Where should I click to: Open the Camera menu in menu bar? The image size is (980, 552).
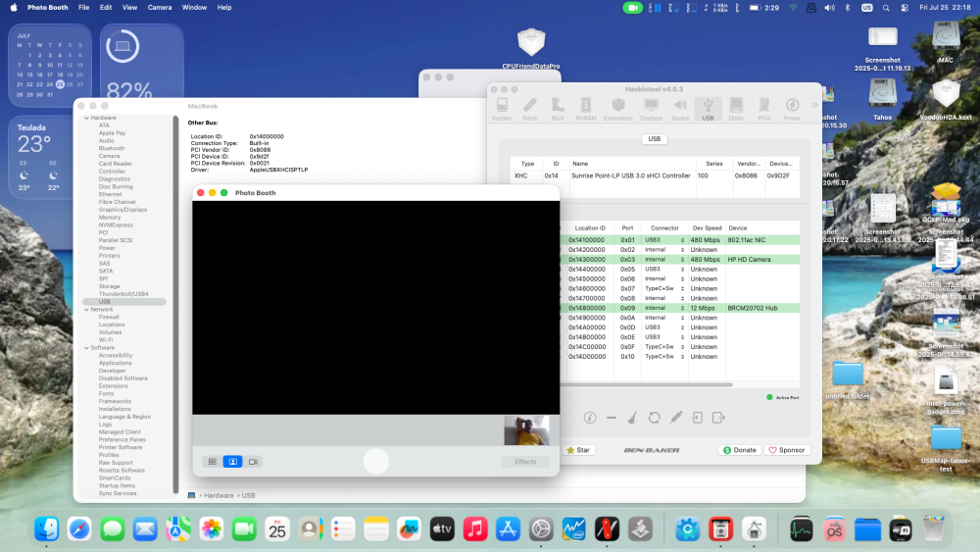pos(160,8)
